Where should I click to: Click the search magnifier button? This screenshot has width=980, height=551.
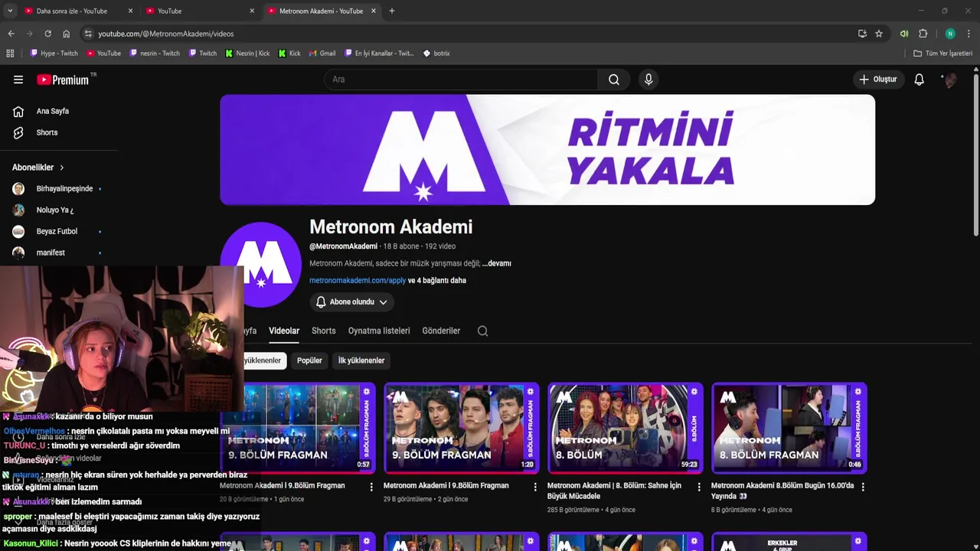(614, 80)
